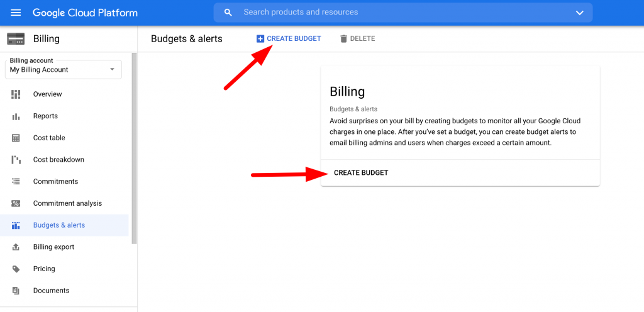Image resolution: width=644 pixels, height=312 pixels.
Task: Click the Billing credit card icon
Action: [16, 39]
